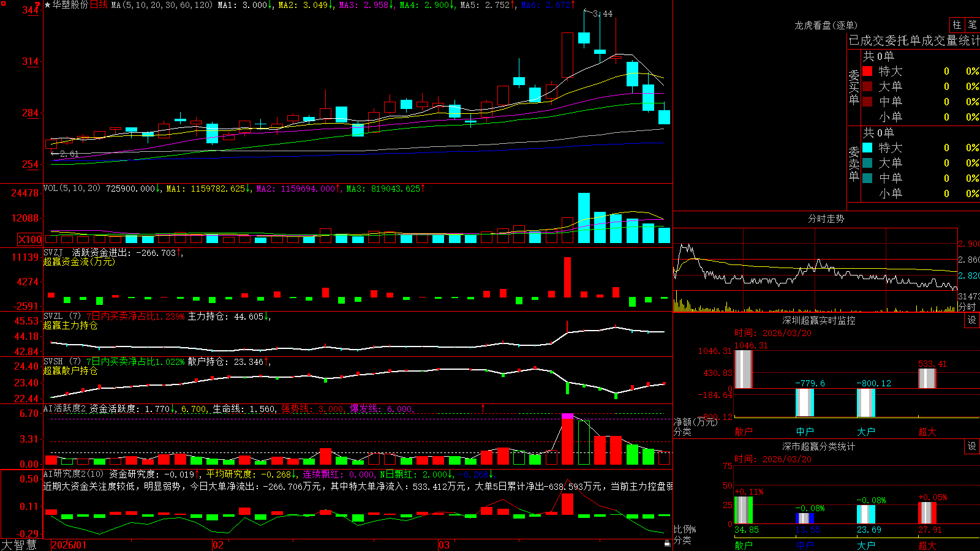Click the 超大 bar labeled 533.41
The image size is (980, 551).
click(x=927, y=378)
